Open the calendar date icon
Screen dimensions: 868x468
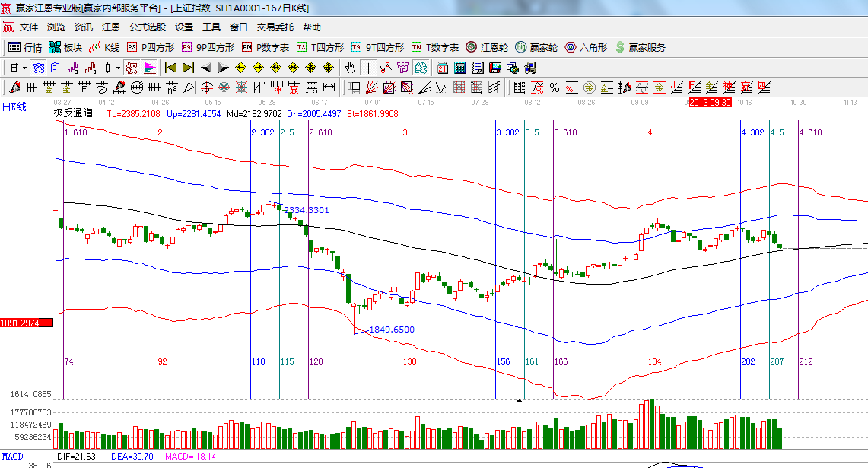(443, 68)
